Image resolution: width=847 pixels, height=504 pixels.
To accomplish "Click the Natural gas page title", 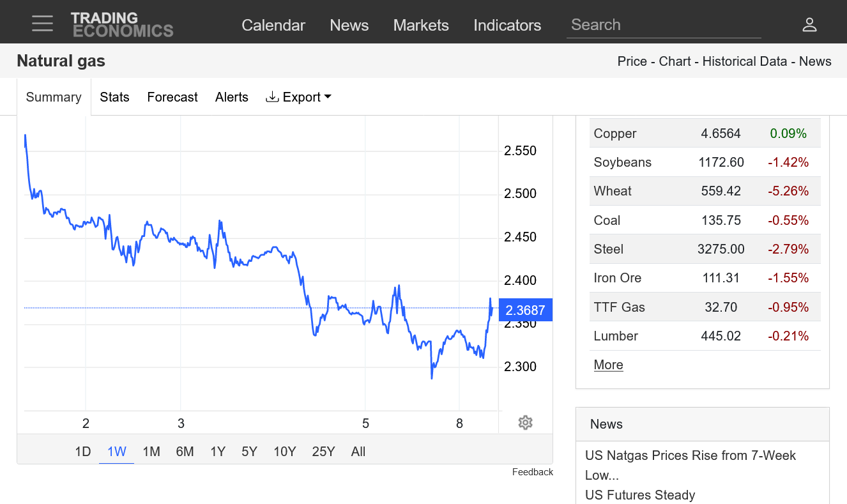I will 61,61.
